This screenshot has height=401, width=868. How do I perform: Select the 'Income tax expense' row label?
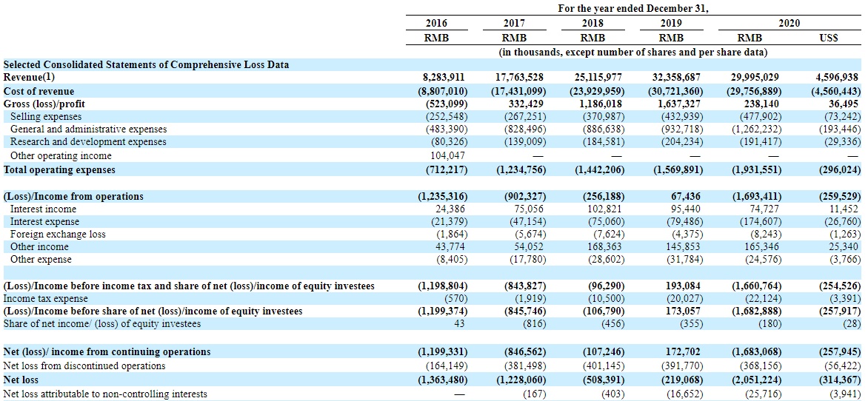click(x=46, y=298)
